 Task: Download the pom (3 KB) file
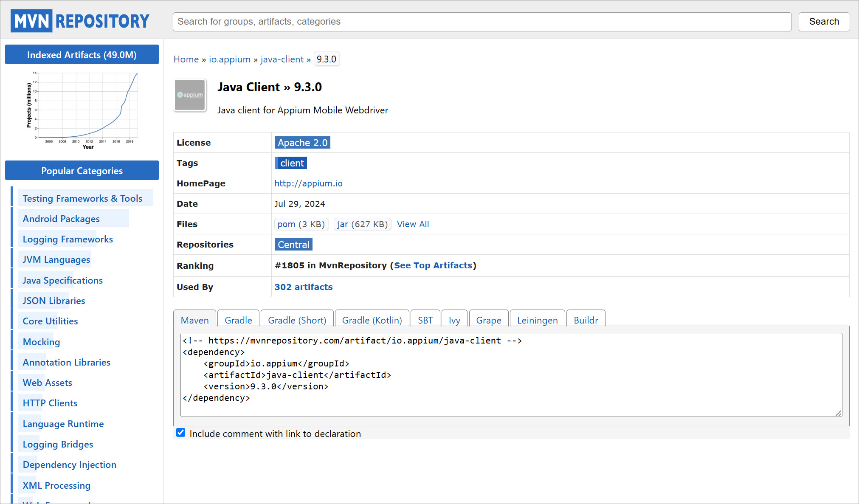tap(301, 224)
